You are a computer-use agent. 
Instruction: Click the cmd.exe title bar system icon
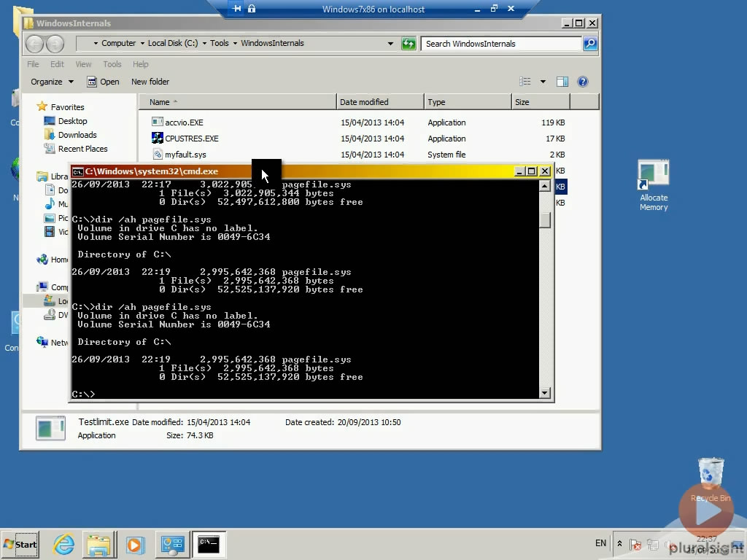77,171
